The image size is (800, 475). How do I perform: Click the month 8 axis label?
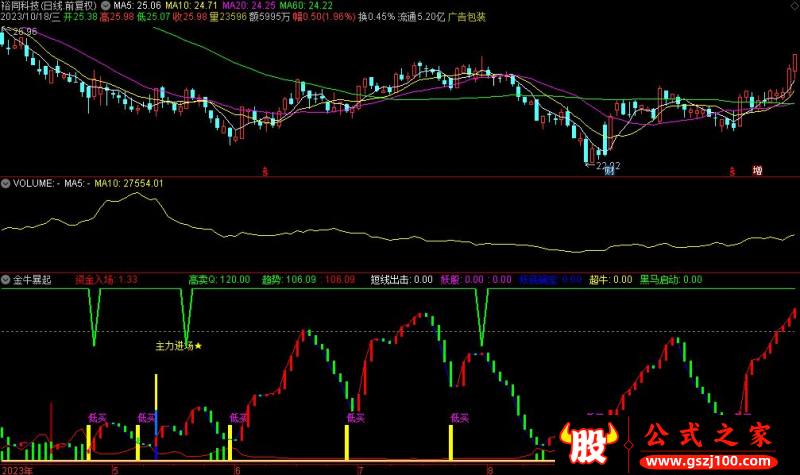click(490, 470)
